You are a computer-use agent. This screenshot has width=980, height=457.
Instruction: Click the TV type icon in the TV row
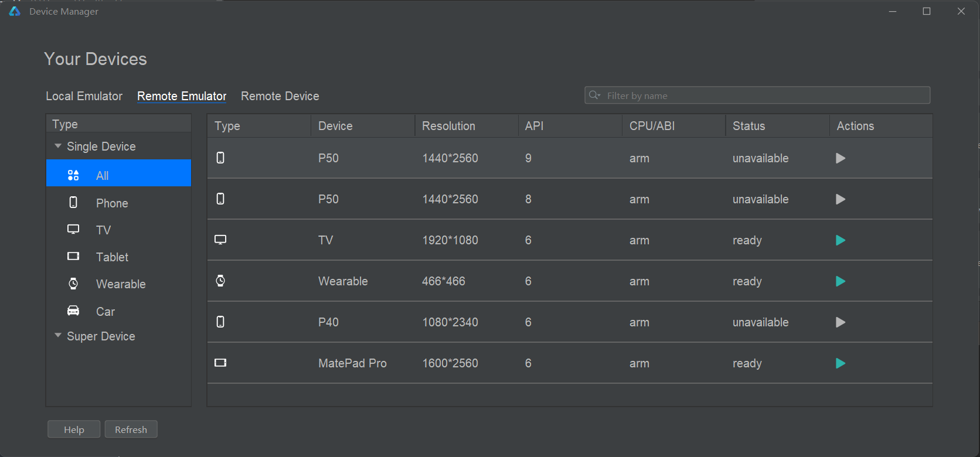click(220, 240)
